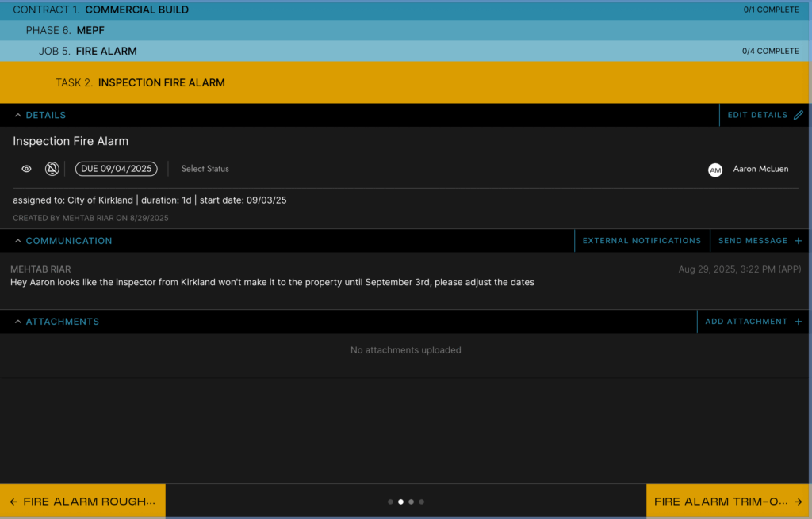Click the last pagination dot

[421, 502]
